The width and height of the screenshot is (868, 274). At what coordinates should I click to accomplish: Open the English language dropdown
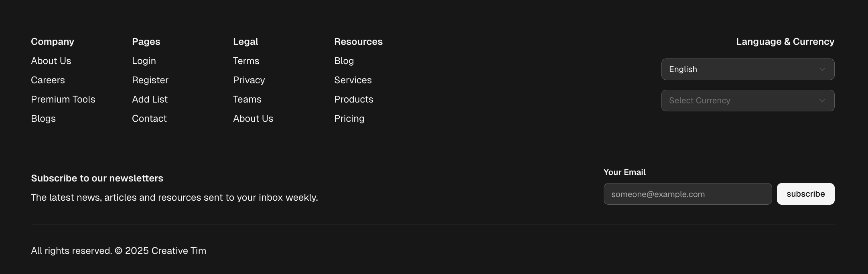748,69
